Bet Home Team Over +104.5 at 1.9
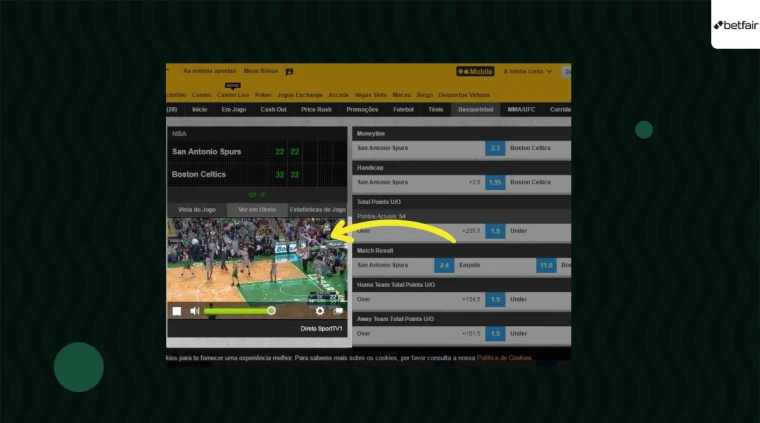Viewport: 760px width, 423px height. [495, 299]
